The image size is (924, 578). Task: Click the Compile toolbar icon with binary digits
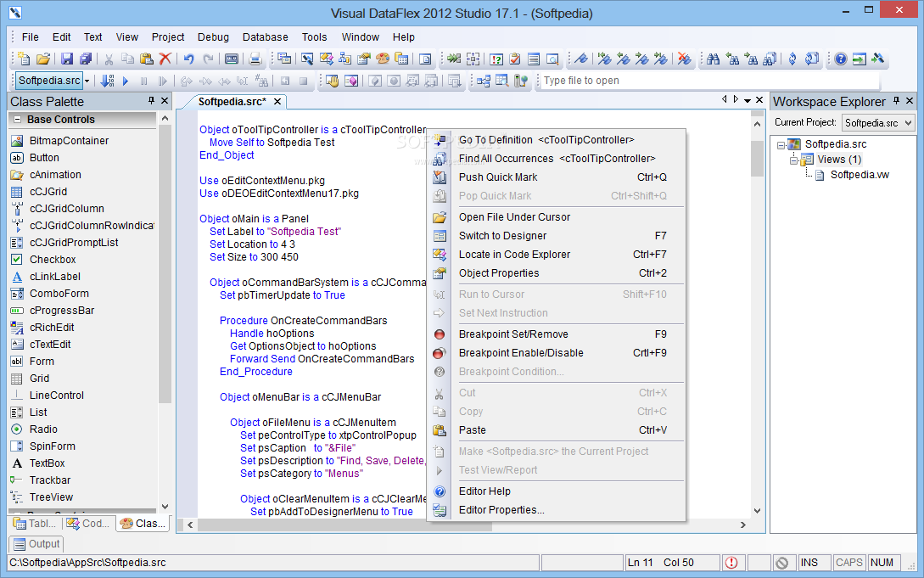107,81
